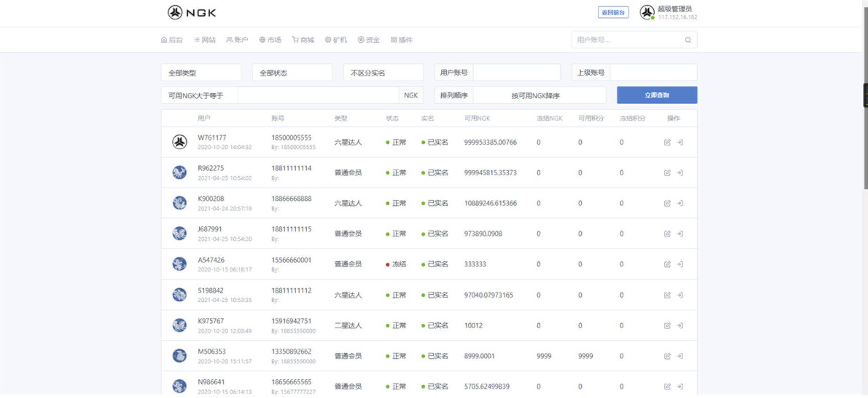868x398 pixels.
Task: Go to the 矿机 menu item
Action: (336, 40)
